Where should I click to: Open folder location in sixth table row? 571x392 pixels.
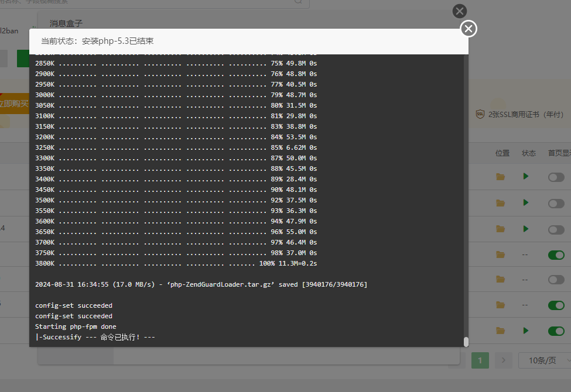(x=500, y=305)
